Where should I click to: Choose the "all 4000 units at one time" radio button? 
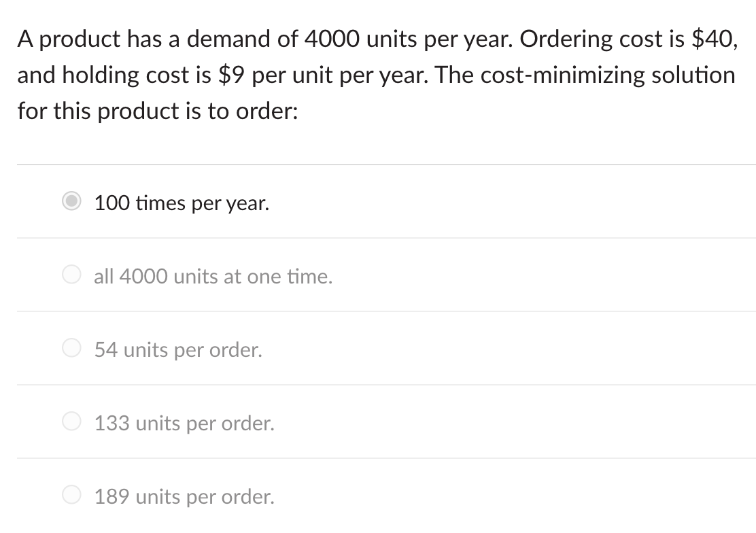tap(71, 275)
